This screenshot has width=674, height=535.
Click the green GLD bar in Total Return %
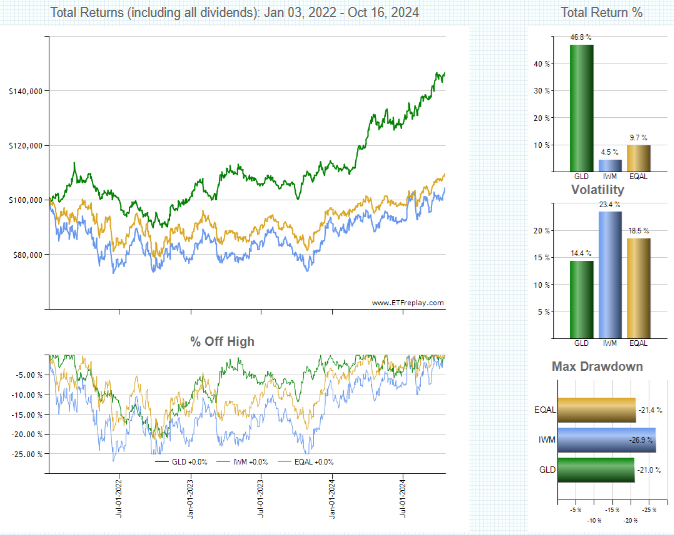pyautogui.click(x=581, y=108)
